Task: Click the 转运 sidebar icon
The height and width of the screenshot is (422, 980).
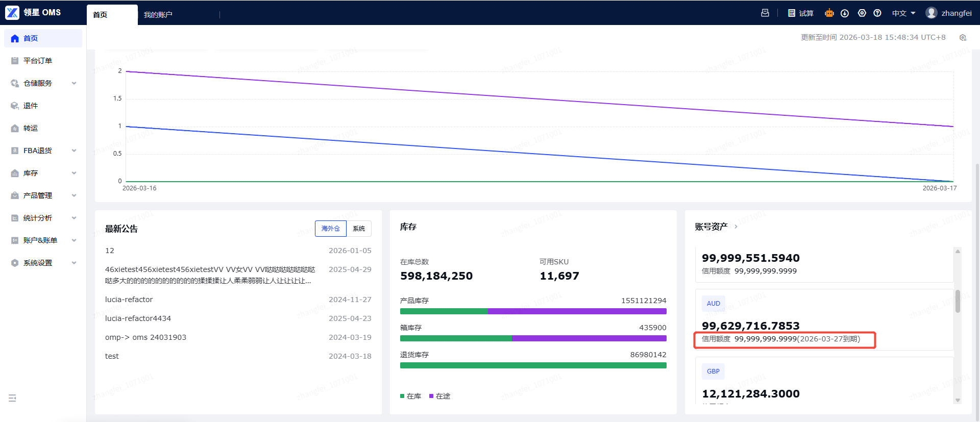Action: (15, 128)
